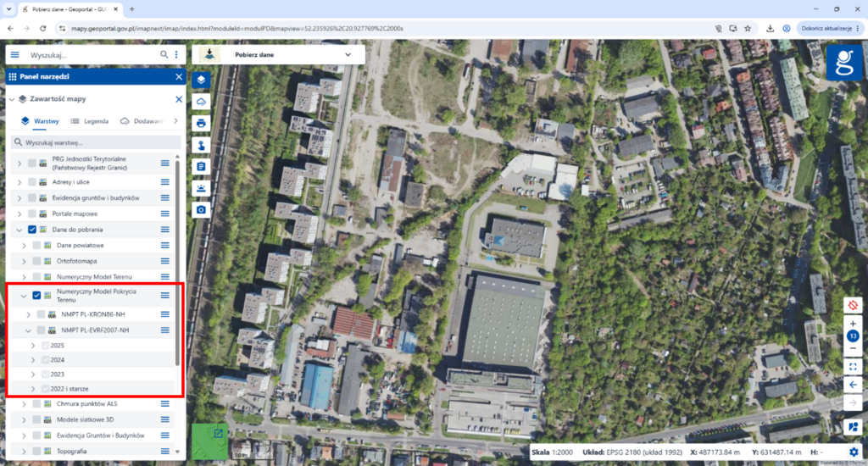The height and width of the screenshot is (466, 868).
Task: Open the Dodawanie tab
Action: [142, 120]
